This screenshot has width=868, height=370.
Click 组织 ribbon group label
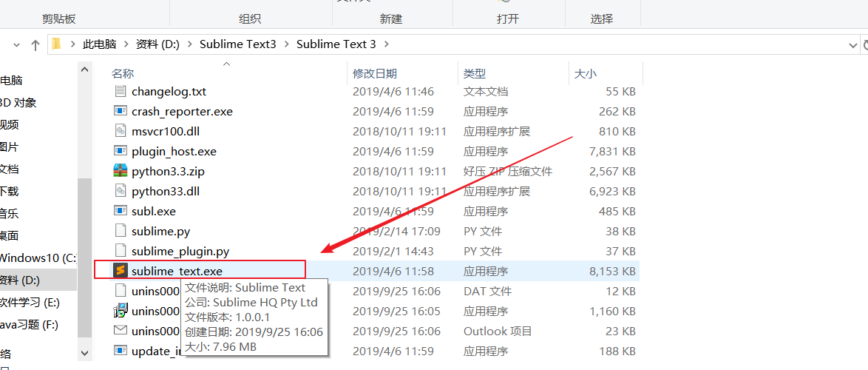[250, 18]
